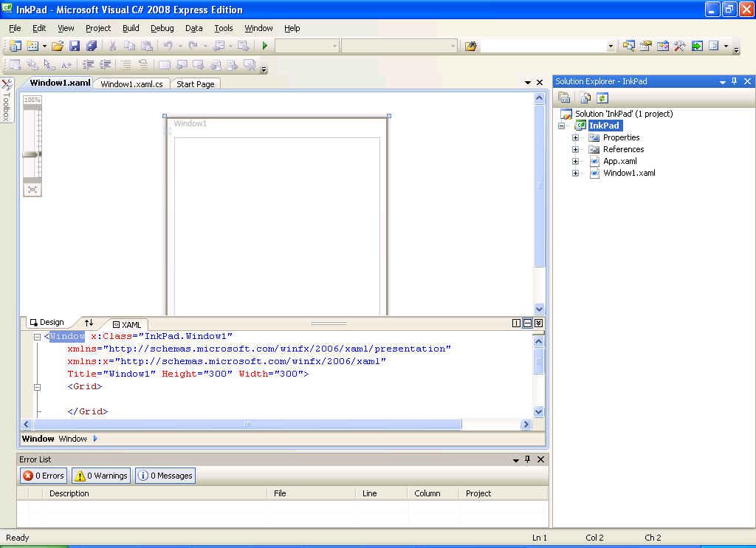Open the Toolbox hammer-wrench toolbar icon
Image resolution: width=756 pixels, height=548 pixels.
coord(680,46)
